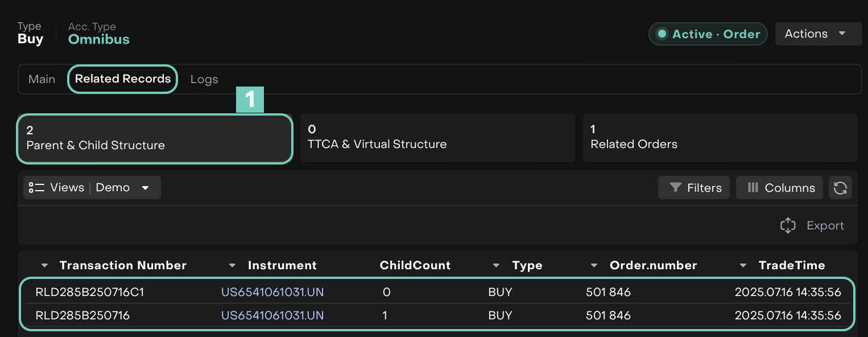This screenshot has height=337, width=868.
Task: Click the Export icon
Action: (788, 226)
